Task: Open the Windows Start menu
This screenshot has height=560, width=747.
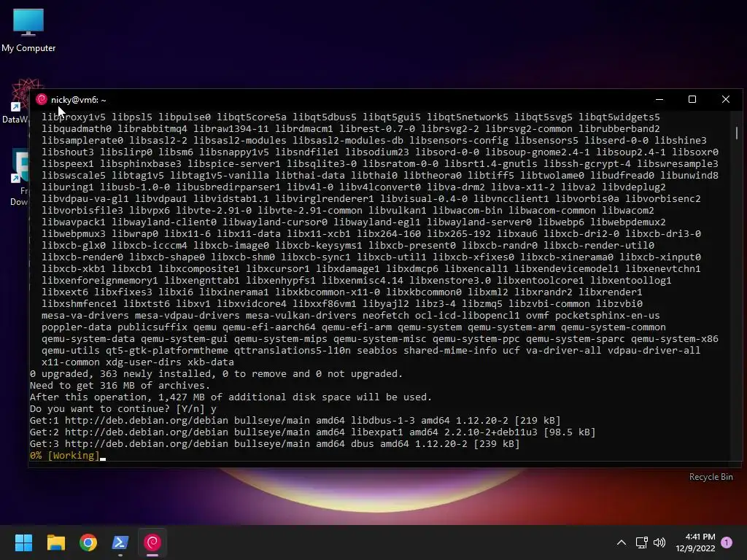Action: (x=23, y=542)
